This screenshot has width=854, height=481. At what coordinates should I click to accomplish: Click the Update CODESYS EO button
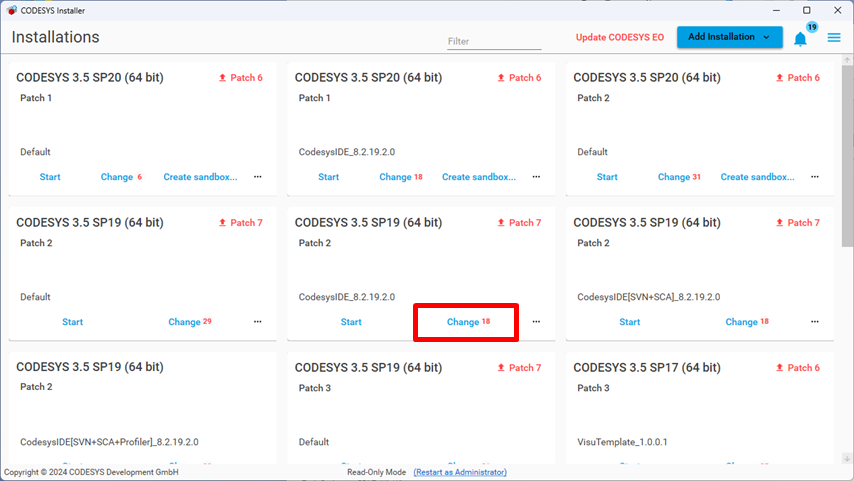tap(620, 37)
